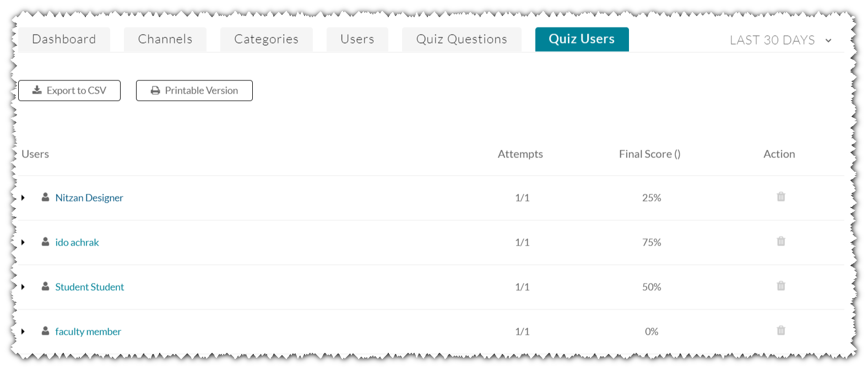The height and width of the screenshot is (370, 868).
Task: Toggle the Student Student row expander
Action: pos(23,286)
